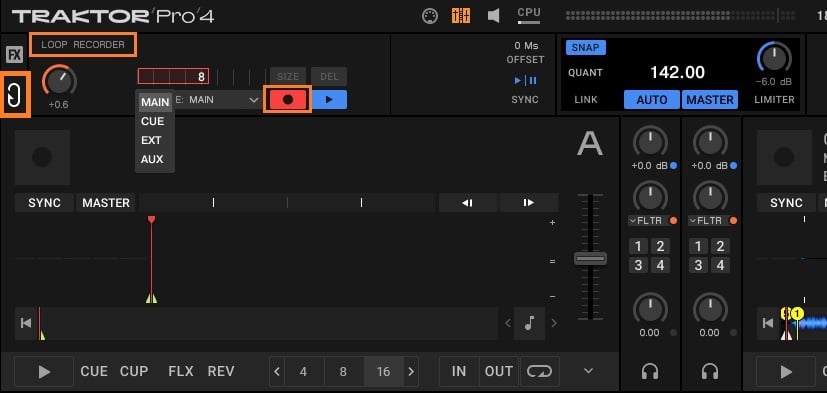Toggle FLX flux mode on Deck A
Viewport: 827px width, 393px height.
[180, 371]
